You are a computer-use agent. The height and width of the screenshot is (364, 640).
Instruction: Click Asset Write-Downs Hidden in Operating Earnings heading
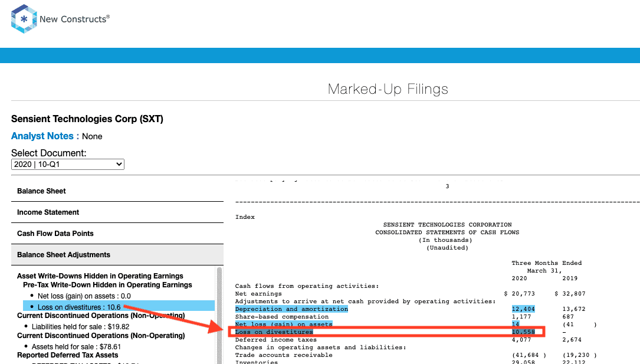point(100,276)
